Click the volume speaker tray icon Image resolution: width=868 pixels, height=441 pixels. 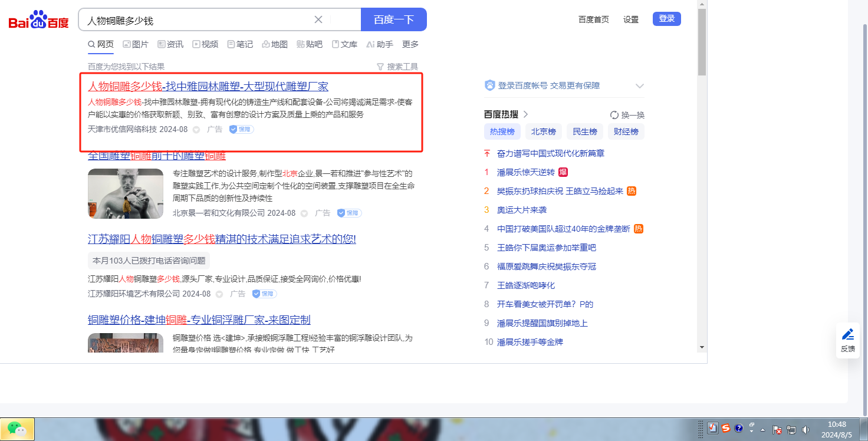tap(806, 430)
